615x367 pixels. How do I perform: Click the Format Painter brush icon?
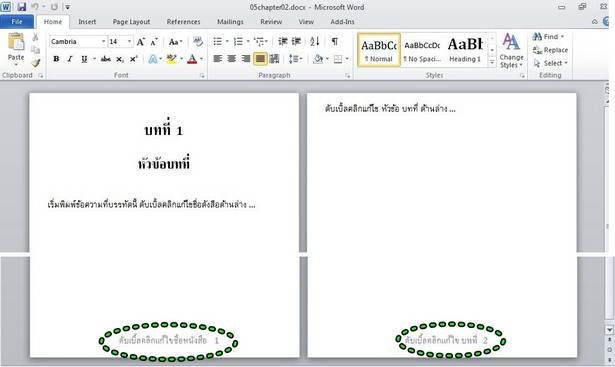pyautogui.click(x=35, y=63)
